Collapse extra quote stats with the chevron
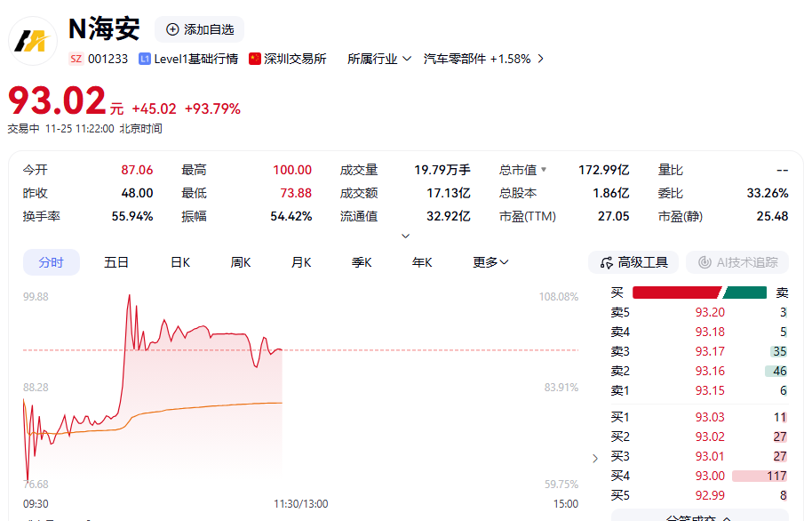The image size is (812, 521). click(x=405, y=235)
